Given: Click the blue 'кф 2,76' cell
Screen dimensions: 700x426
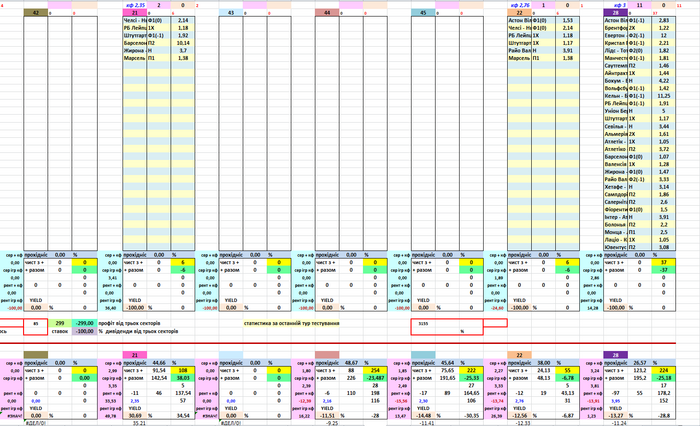Looking at the screenshot, I should [x=520, y=5].
